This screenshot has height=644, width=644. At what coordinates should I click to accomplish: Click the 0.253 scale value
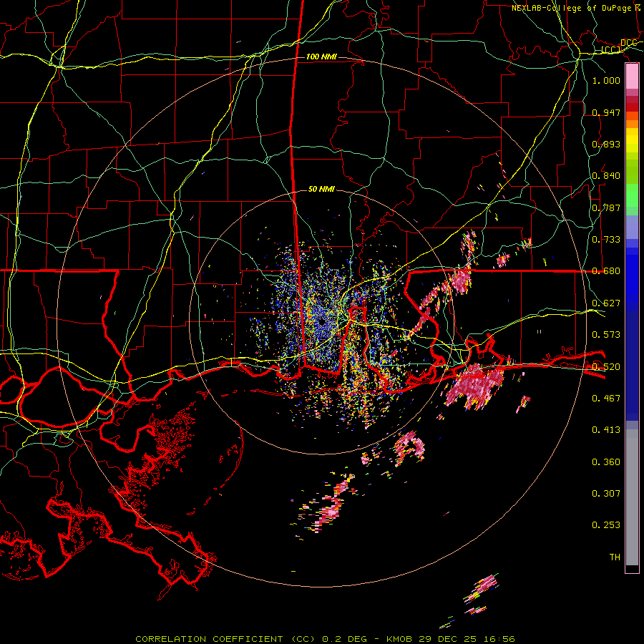coord(606,525)
